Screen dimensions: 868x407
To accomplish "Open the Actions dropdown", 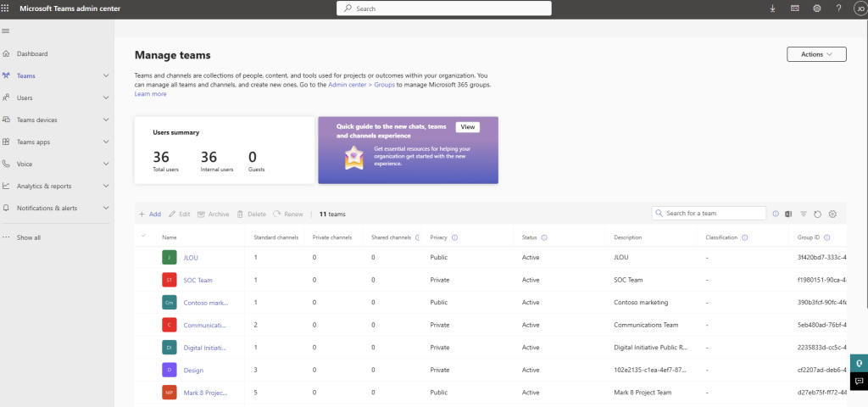I will pyautogui.click(x=816, y=54).
